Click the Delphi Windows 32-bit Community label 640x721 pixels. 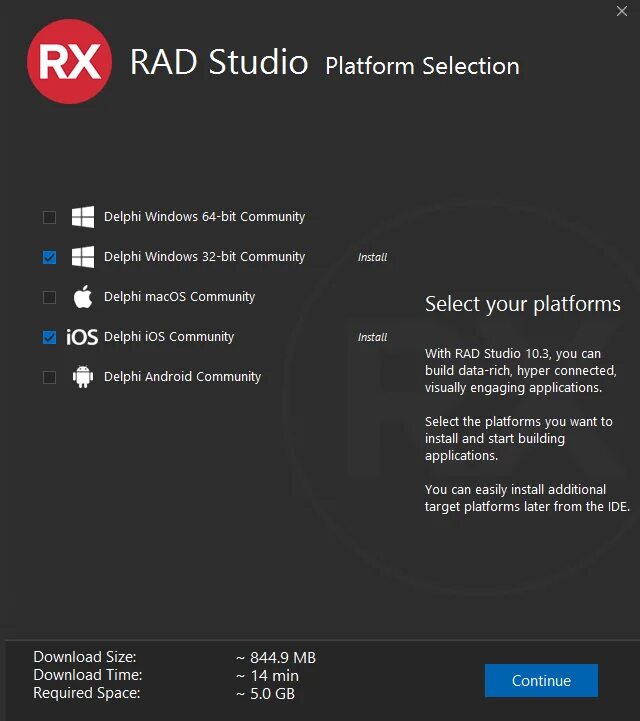click(205, 257)
